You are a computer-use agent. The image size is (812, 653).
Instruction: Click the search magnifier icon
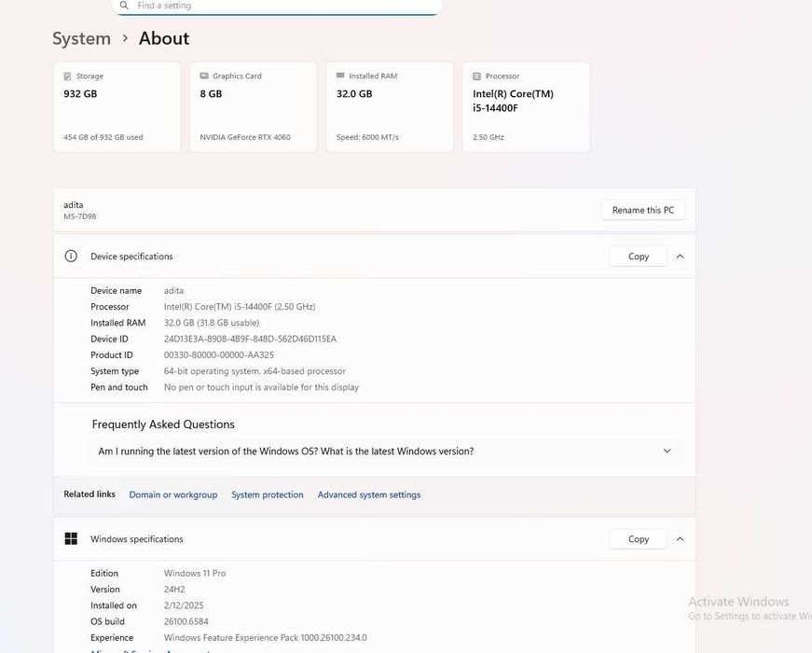click(x=124, y=6)
